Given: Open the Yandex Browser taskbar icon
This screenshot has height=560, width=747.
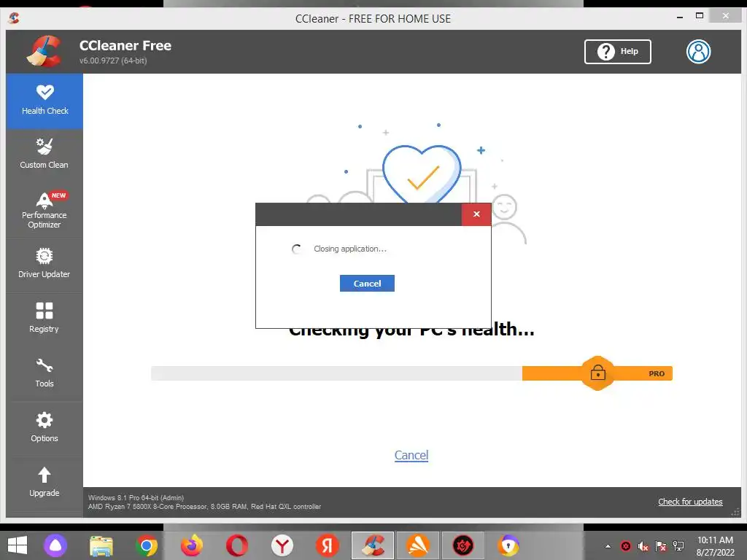Looking at the screenshot, I should [x=282, y=545].
